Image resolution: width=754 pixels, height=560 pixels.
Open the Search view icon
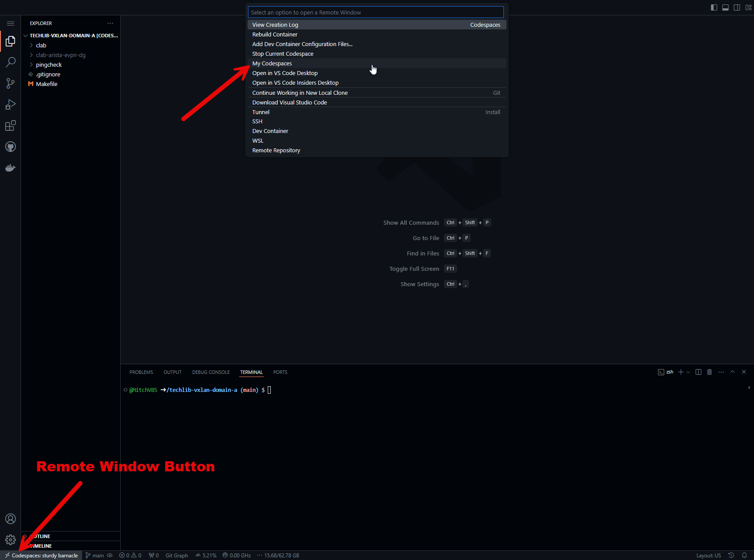(x=11, y=62)
